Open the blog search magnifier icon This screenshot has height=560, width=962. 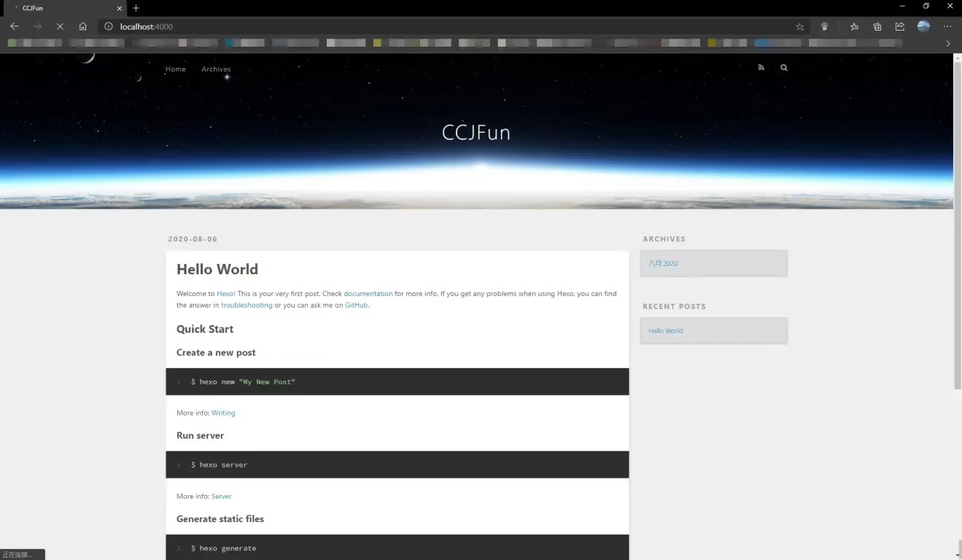point(784,68)
